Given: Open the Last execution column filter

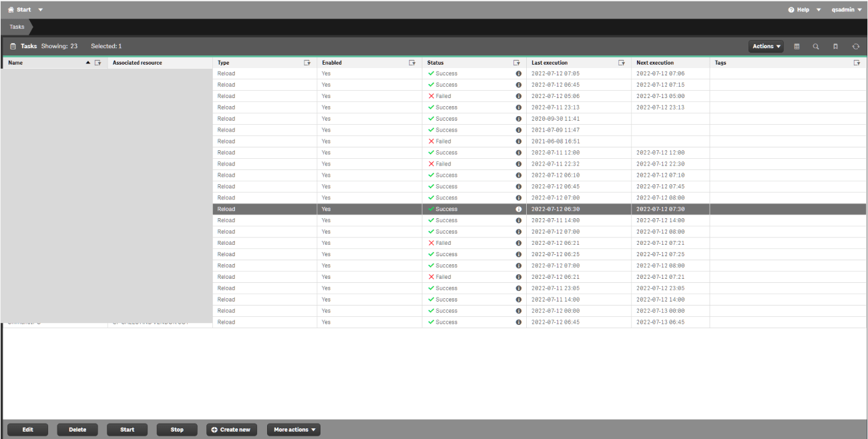Looking at the screenshot, I should 622,62.
